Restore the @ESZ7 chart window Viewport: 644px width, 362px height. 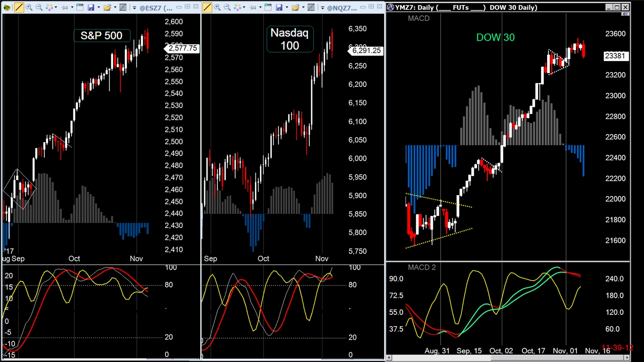(x=187, y=6)
